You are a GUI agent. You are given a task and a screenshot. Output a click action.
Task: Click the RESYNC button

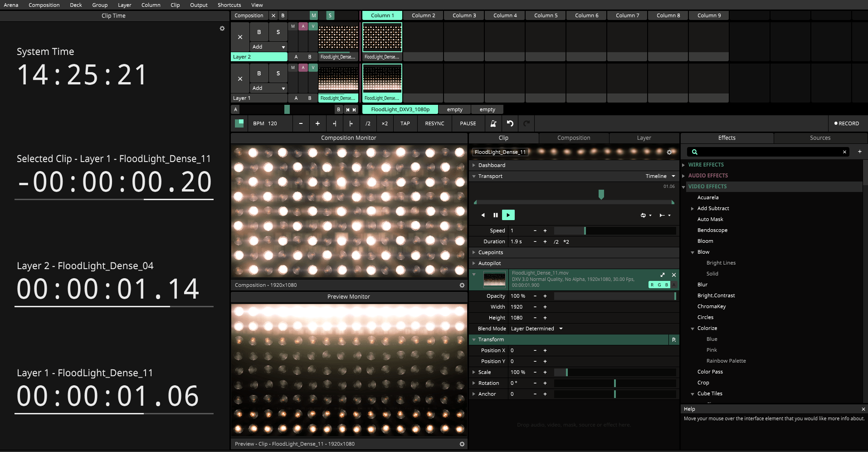[434, 123]
